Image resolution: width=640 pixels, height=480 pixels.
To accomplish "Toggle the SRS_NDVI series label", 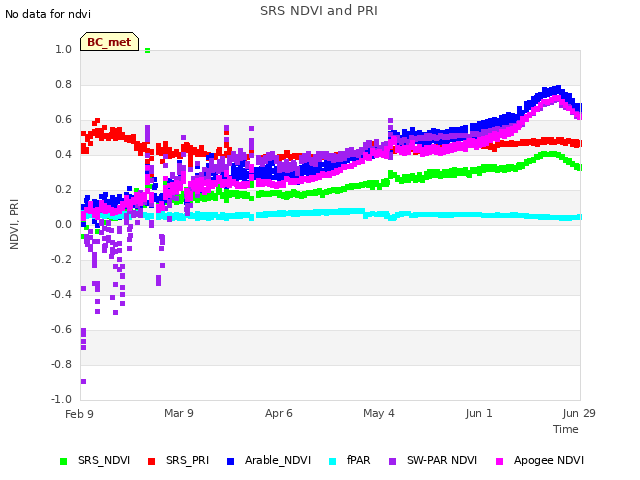I will coord(104,460).
